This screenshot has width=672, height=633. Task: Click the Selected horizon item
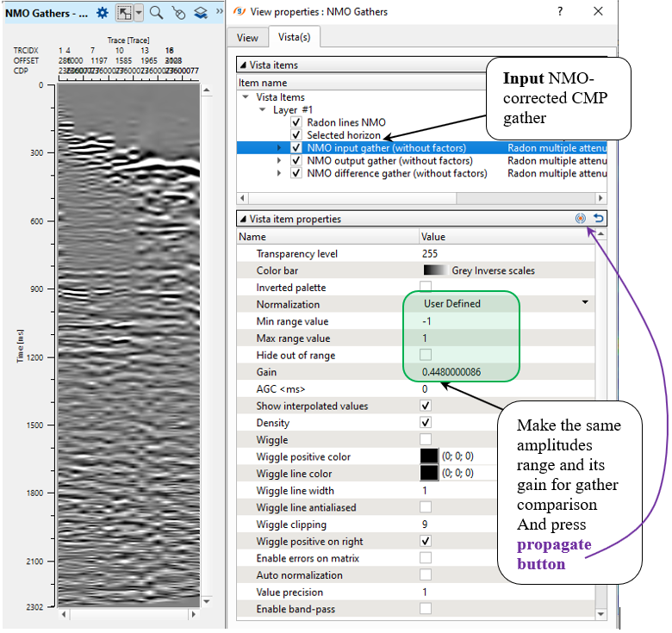(x=344, y=135)
